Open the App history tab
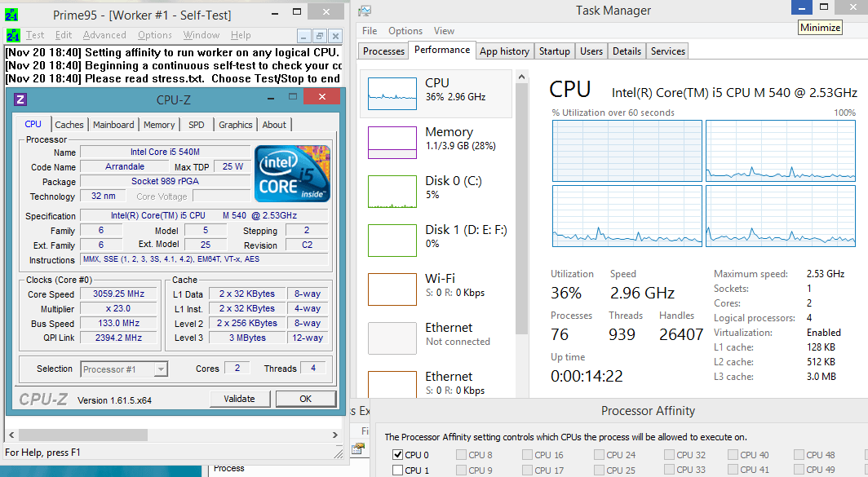 click(504, 51)
